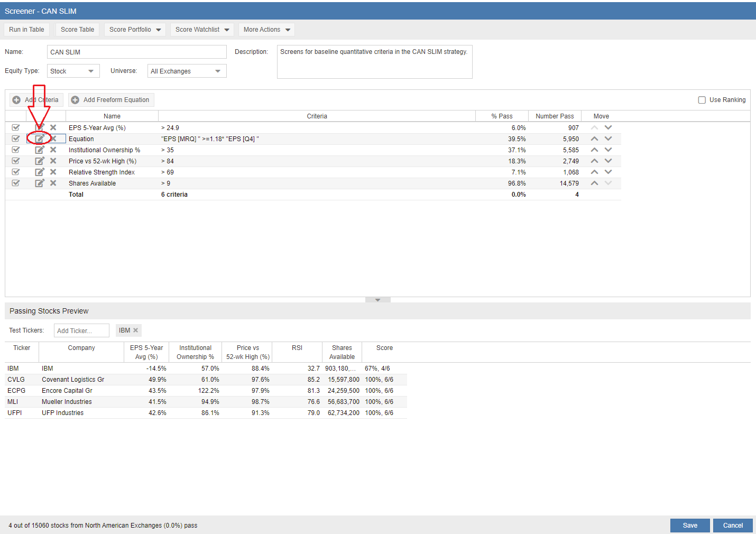Expand the Universe All Exchanges dropdown
Screen dimensions: 756x534
click(x=187, y=71)
